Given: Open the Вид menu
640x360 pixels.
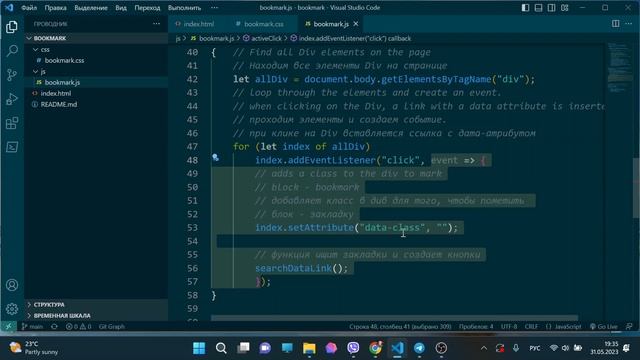Looking at the screenshot, I should [121, 8].
